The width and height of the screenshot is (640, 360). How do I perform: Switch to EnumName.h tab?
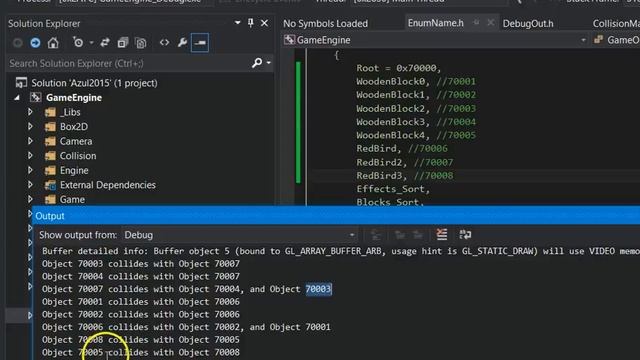(x=436, y=23)
